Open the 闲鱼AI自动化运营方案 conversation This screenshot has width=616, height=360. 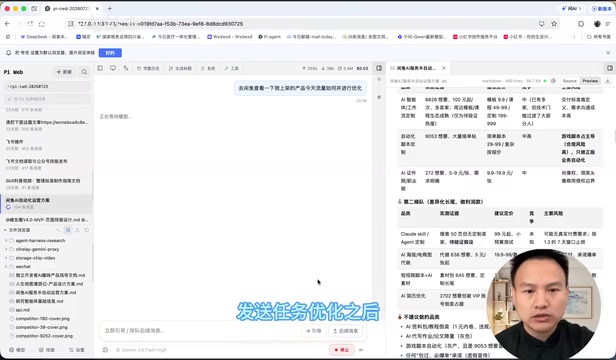tap(46, 203)
